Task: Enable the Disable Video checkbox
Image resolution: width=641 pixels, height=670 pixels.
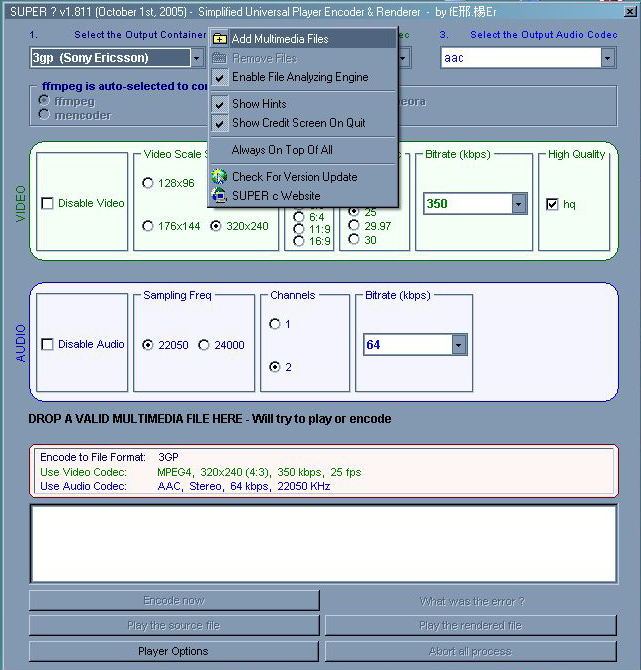Action: (48, 204)
